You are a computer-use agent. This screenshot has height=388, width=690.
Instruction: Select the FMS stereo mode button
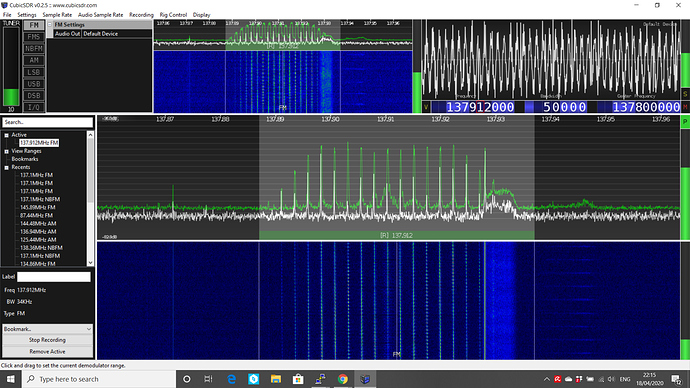[x=34, y=37]
